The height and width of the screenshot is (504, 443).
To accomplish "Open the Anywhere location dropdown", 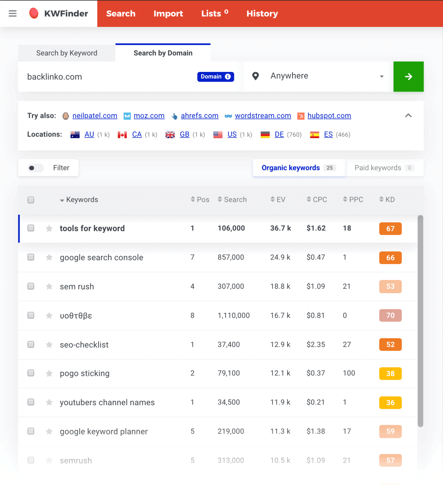I will pyautogui.click(x=381, y=76).
